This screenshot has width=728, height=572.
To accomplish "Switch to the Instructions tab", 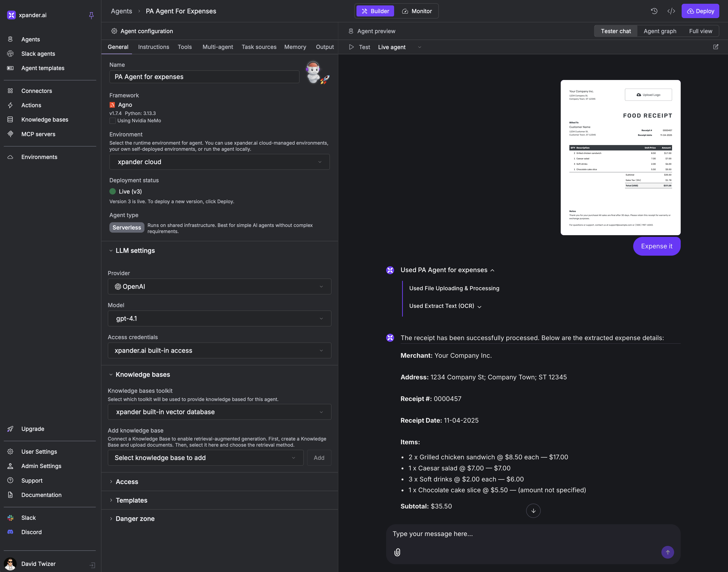I will [x=153, y=47].
